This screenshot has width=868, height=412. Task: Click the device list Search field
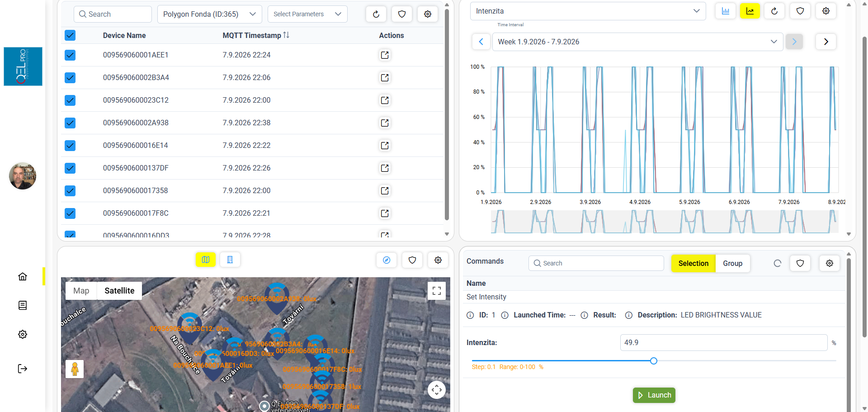click(113, 14)
